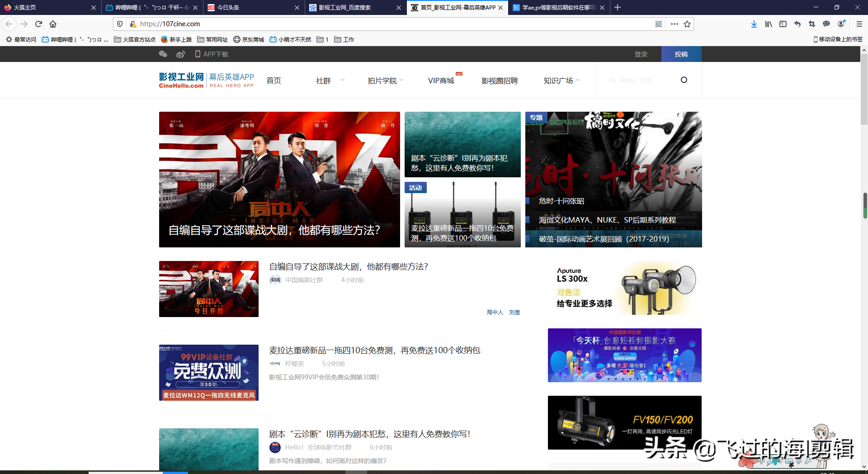Toggle tracking protection via shield icon
The image size is (868, 474).
point(119,24)
